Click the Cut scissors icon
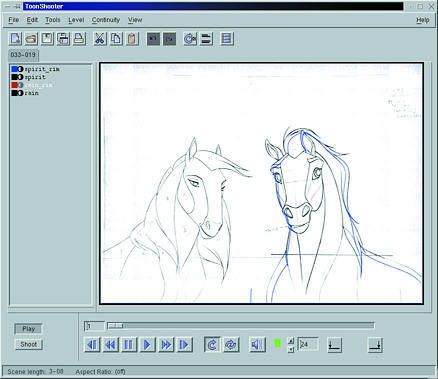The image size is (438, 379). click(x=100, y=39)
